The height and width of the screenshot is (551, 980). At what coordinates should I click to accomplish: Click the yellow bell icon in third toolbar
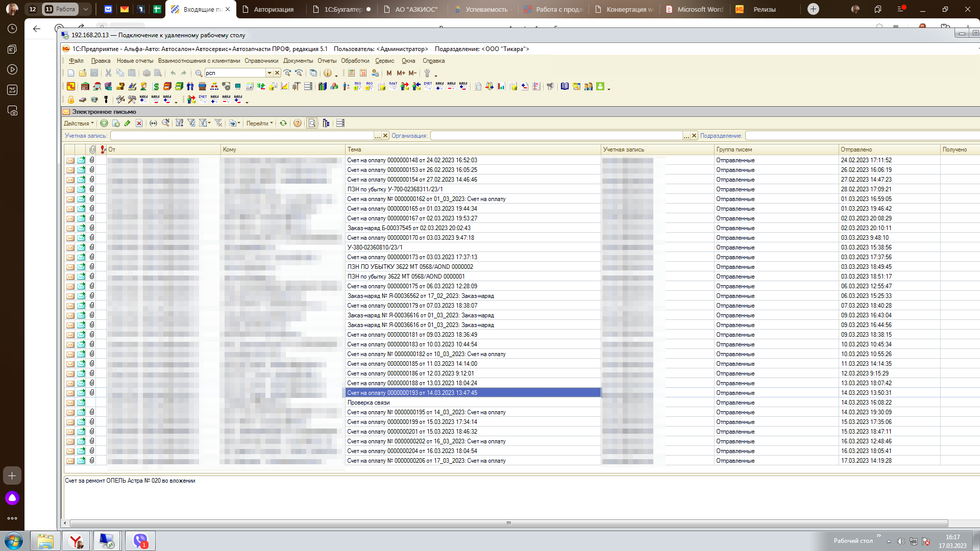coord(71,99)
